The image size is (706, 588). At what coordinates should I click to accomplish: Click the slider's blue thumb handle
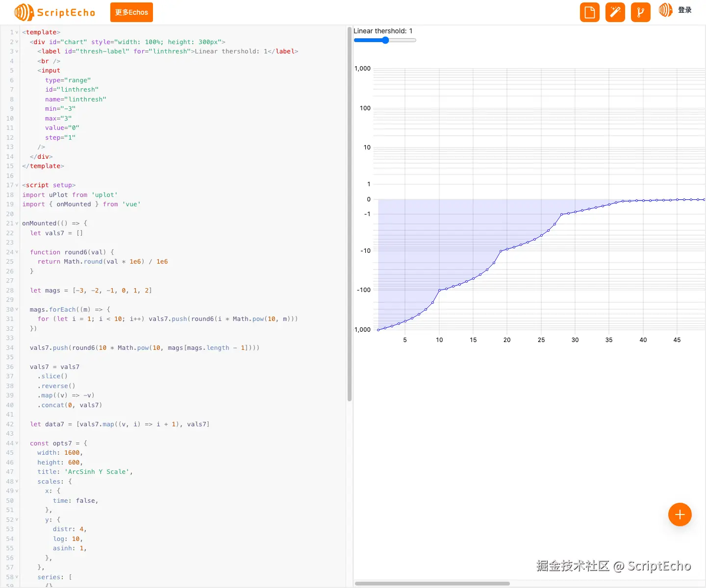click(385, 40)
